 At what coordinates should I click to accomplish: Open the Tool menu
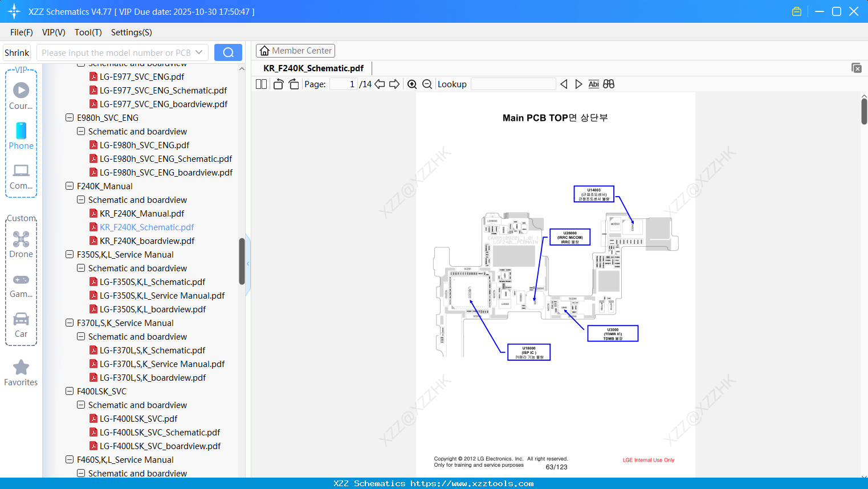click(x=88, y=32)
